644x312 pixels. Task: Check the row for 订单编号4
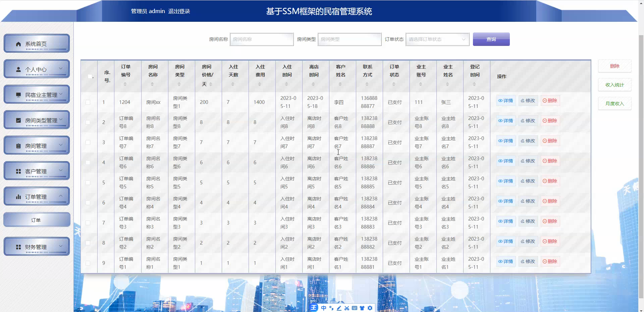click(88, 203)
